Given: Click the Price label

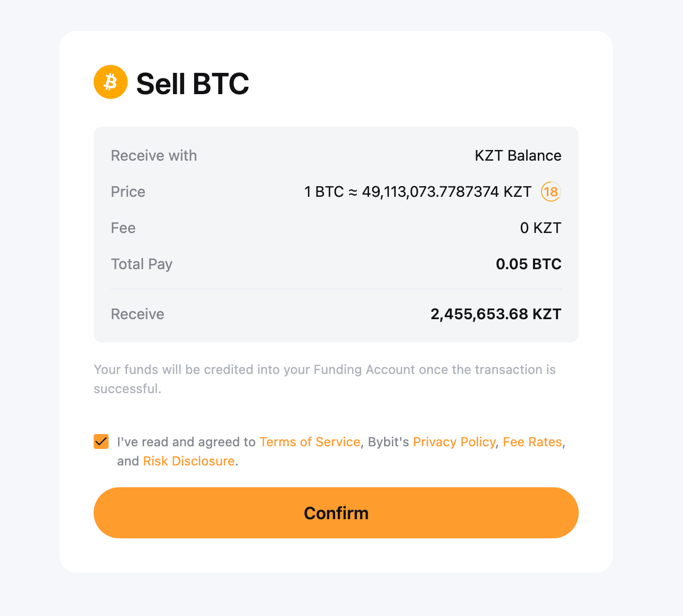Looking at the screenshot, I should tap(128, 192).
